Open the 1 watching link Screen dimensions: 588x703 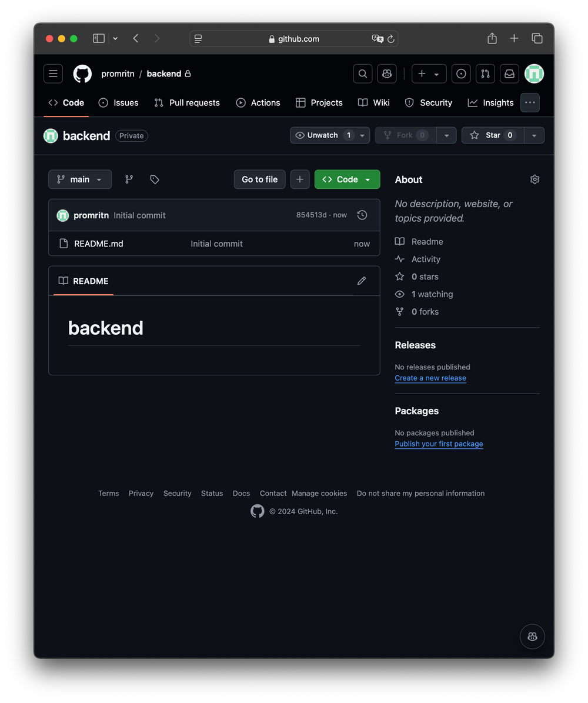point(424,294)
